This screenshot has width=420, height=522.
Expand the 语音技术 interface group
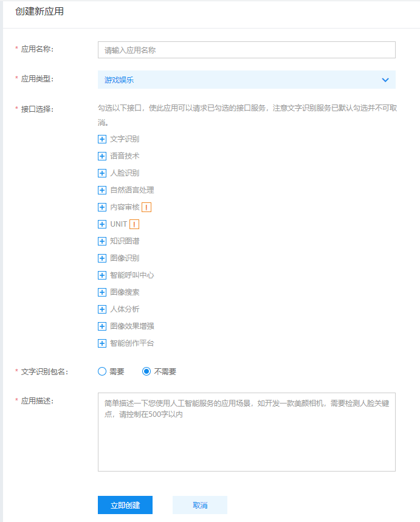102,156
